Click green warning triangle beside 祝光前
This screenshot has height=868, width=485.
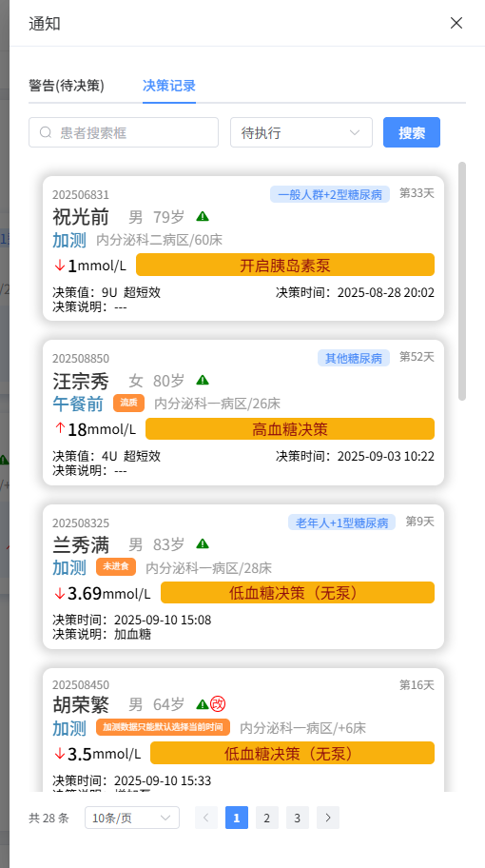point(203,216)
